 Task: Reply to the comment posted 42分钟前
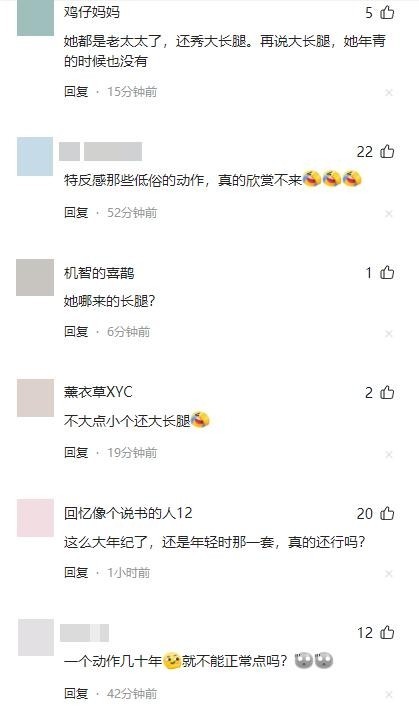click(76, 693)
